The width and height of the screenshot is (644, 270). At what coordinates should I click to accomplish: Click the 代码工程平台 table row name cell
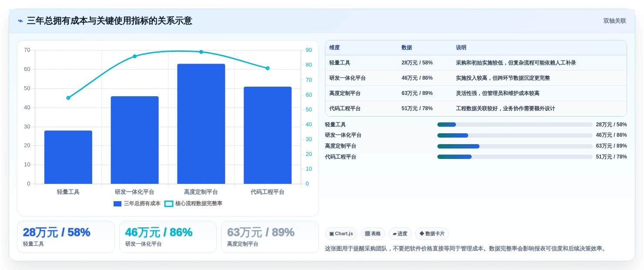tap(345, 108)
